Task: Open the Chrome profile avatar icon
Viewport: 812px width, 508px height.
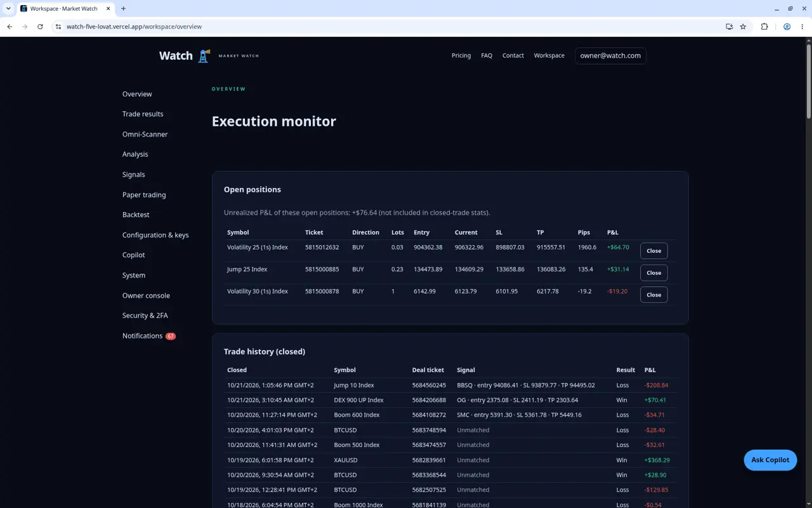Action: (x=787, y=27)
